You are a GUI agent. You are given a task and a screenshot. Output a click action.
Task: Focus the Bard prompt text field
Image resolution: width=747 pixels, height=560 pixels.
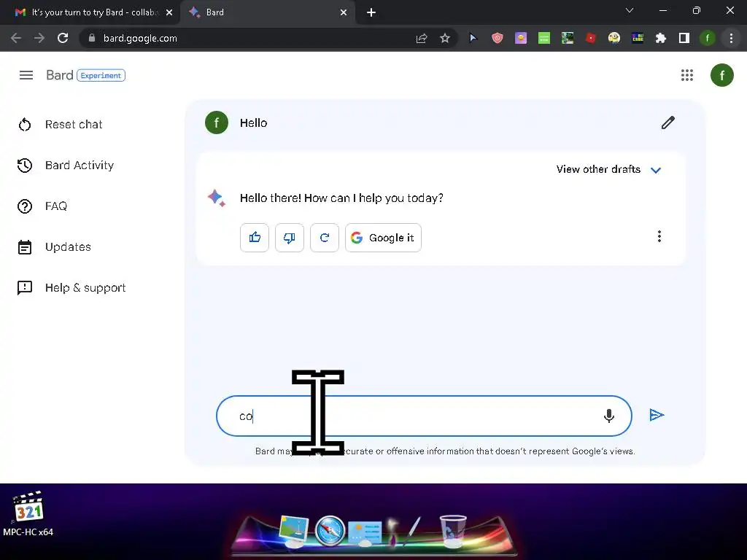(424, 416)
